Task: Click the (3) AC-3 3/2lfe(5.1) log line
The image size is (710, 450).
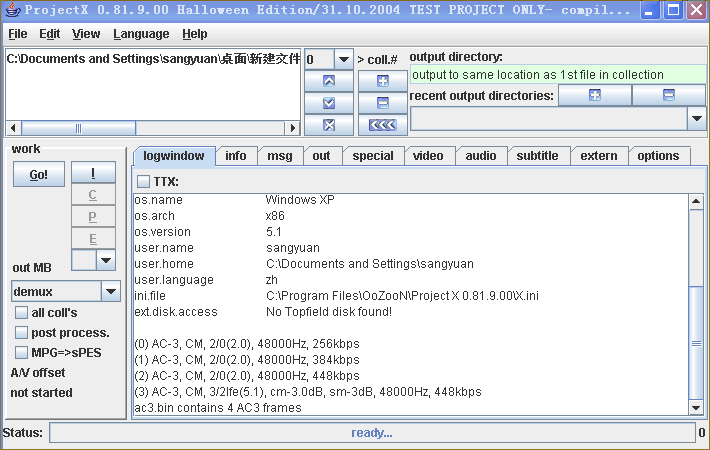Action: click(308, 392)
